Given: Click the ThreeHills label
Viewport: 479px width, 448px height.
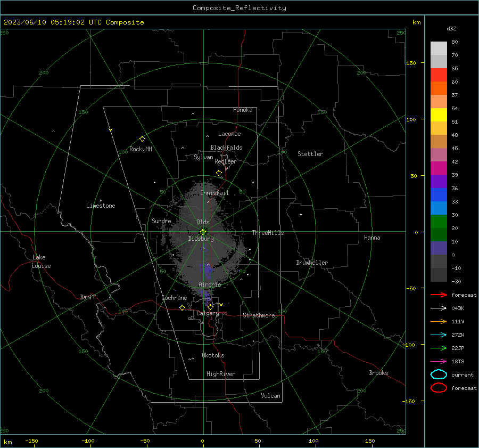Looking at the screenshot, I should 268,233.
